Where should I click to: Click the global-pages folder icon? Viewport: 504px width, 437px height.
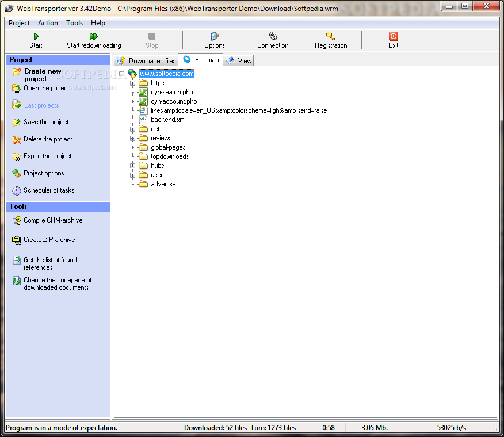(x=143, y=147)
